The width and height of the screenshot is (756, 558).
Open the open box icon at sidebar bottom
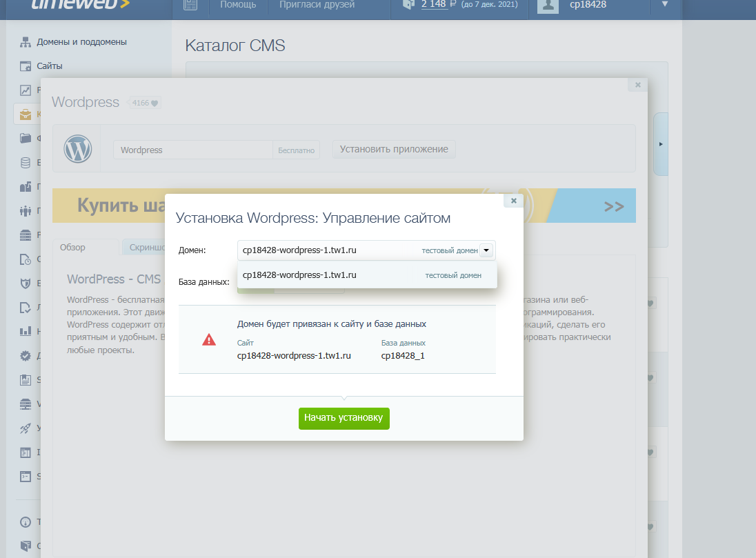coord(26,546)
